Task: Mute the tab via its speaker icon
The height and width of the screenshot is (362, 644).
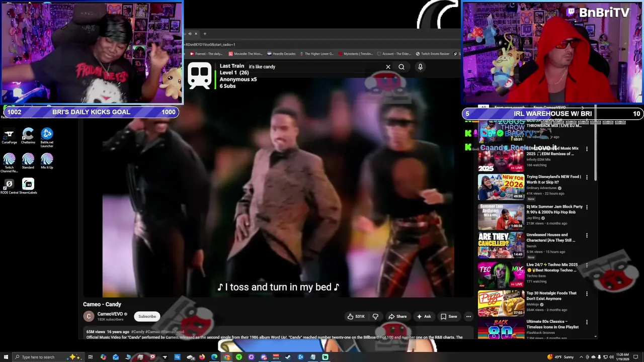Action: pyautogui.click(x=190, y=34)
